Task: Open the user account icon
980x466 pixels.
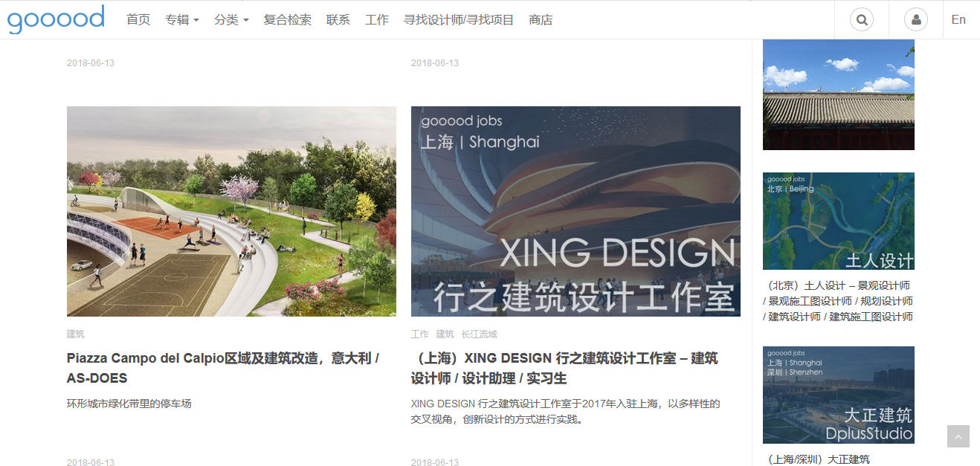Action: (916, 20)
